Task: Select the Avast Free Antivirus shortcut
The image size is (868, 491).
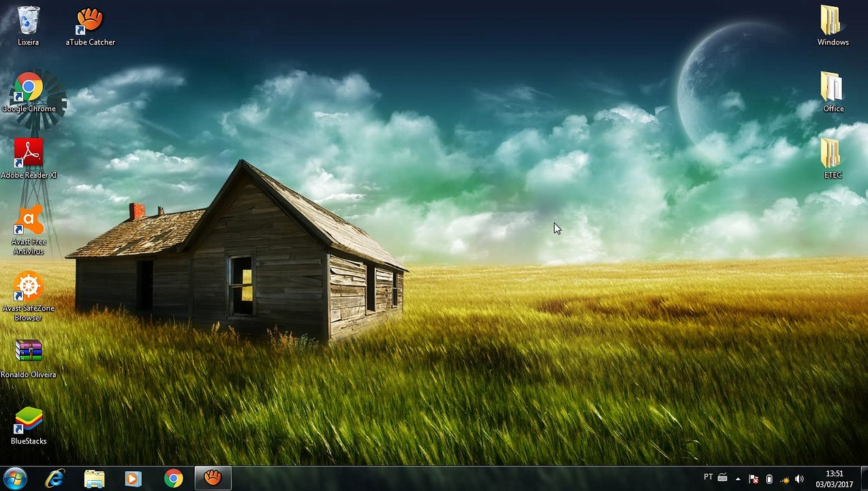Action: pos(29,230)
